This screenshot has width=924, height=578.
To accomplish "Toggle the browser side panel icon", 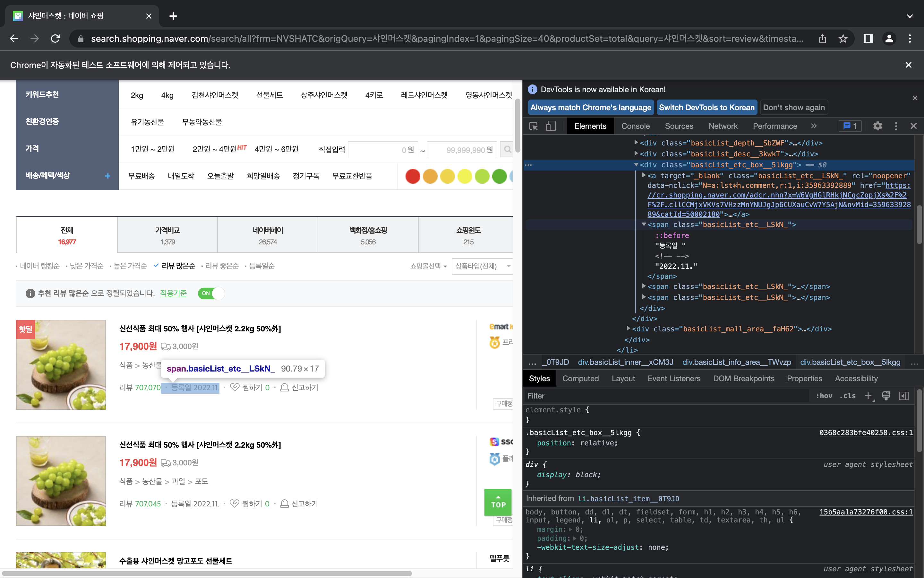I will [868, 39].
